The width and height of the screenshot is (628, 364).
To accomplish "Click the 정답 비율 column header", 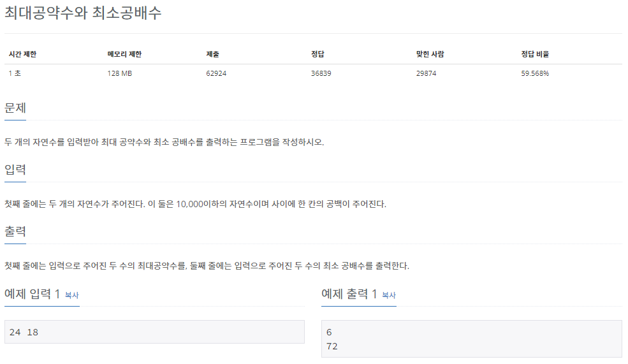I will [x=535, y=54].
